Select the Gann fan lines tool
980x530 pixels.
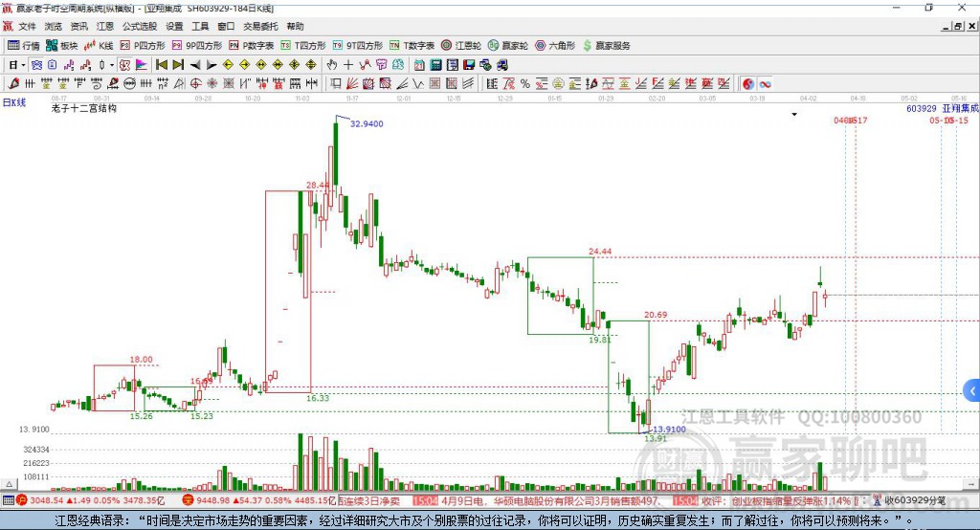click(x=351, y=84)
